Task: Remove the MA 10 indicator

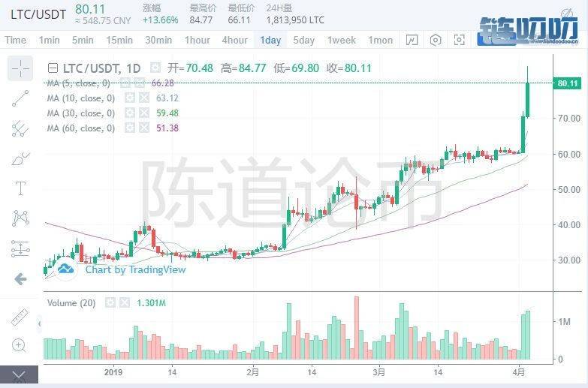Action: click(144, 98)
